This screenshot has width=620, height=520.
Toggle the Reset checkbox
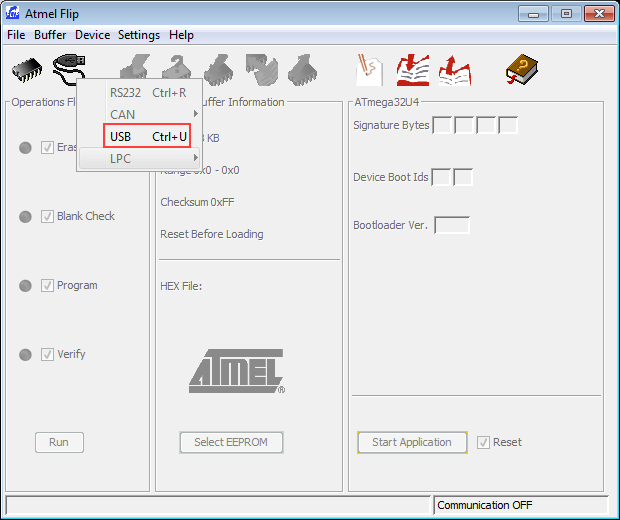tap(483, 442)
